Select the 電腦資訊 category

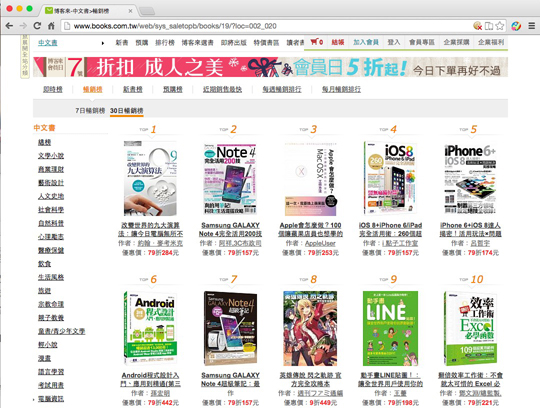(x=51, y=399)
